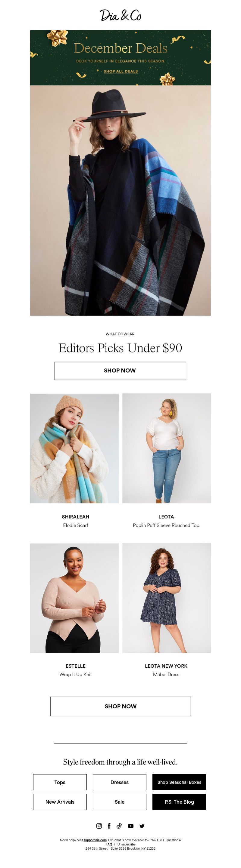
Task: Click the Unsubscribe link
Action: tap(126, 844)
